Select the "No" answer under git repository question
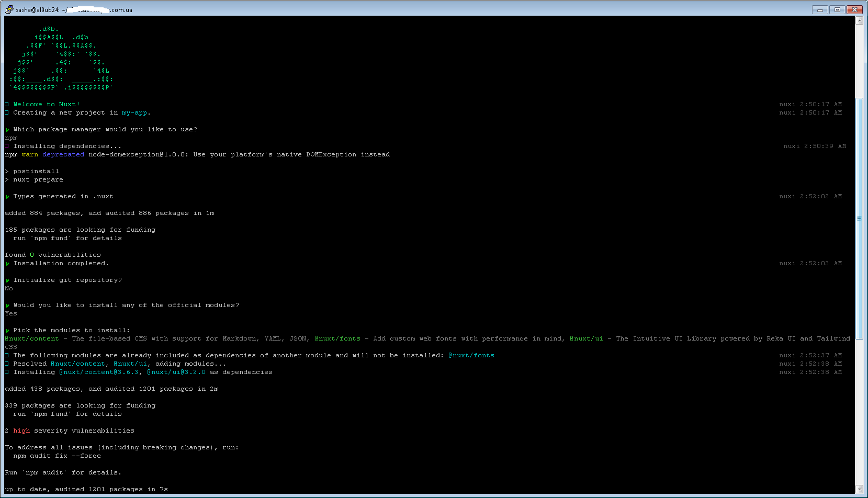This screenshot has width=868, height=498. [8, 288]
